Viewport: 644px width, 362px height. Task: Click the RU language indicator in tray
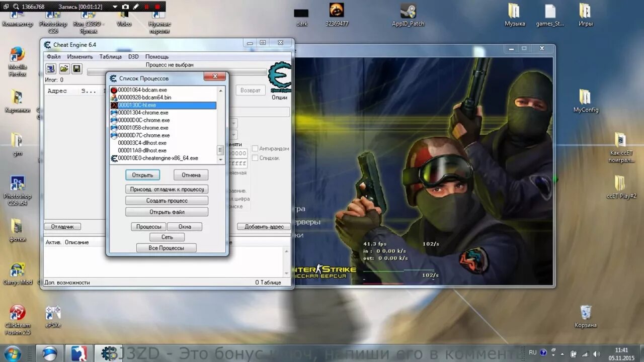click(532, 353)
